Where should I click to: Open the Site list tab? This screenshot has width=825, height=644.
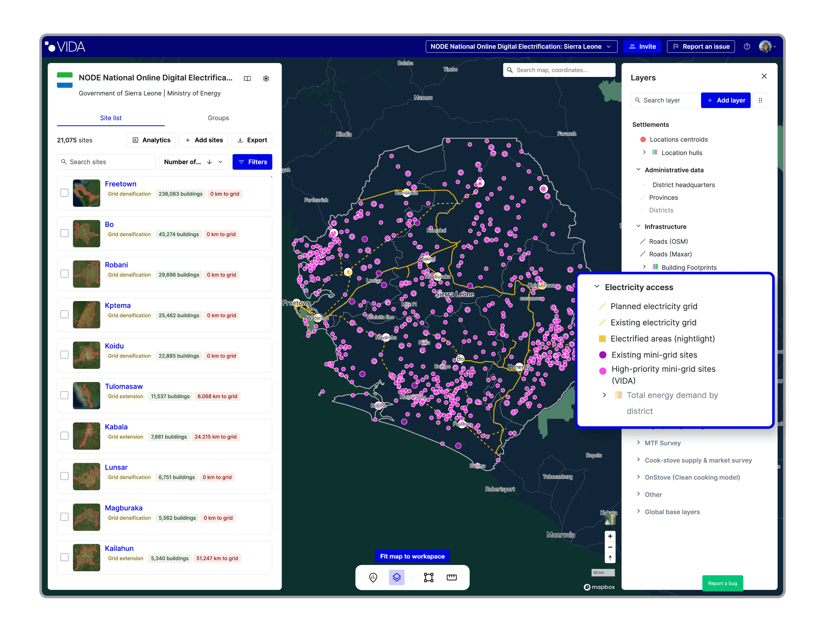click(111, 118)
